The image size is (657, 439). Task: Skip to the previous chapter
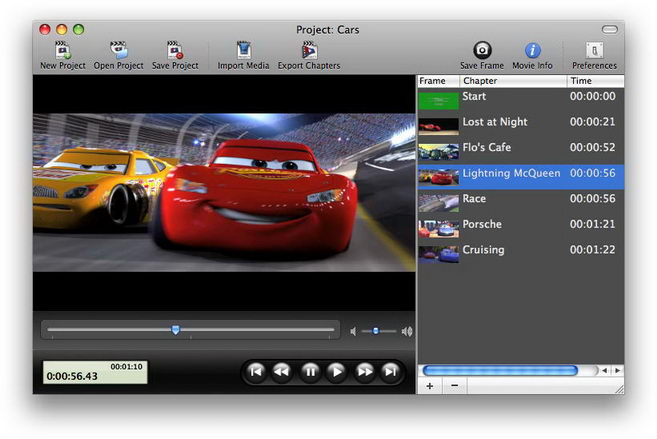(x=256, y=372)
